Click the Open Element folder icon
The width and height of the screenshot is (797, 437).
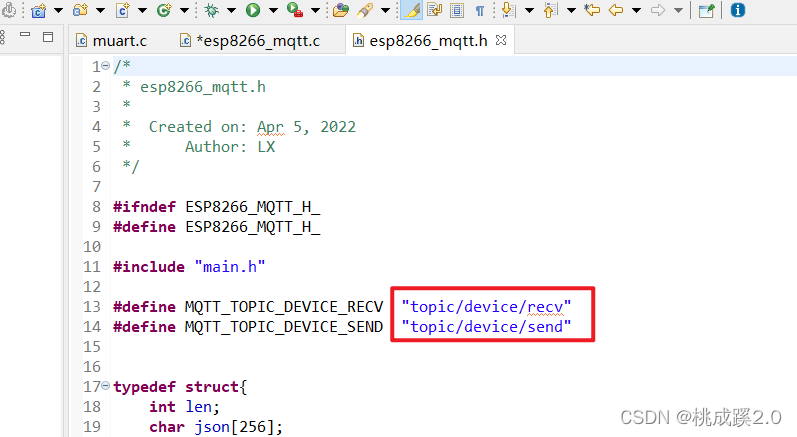click(x=341, y=10)
